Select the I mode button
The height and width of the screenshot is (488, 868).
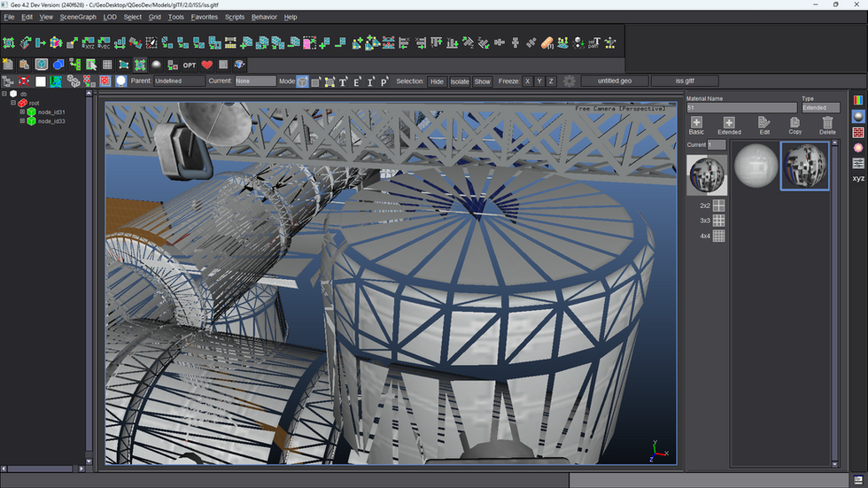370,81
